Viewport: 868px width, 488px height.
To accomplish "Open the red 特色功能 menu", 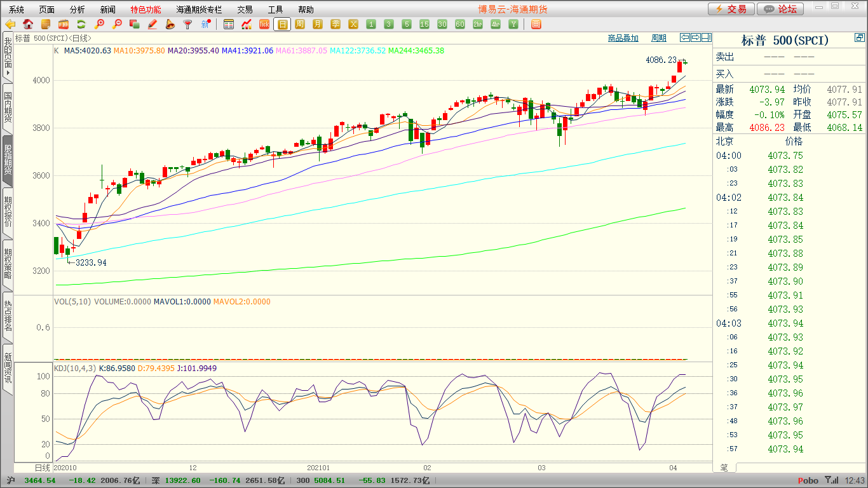I will [146, 10].
